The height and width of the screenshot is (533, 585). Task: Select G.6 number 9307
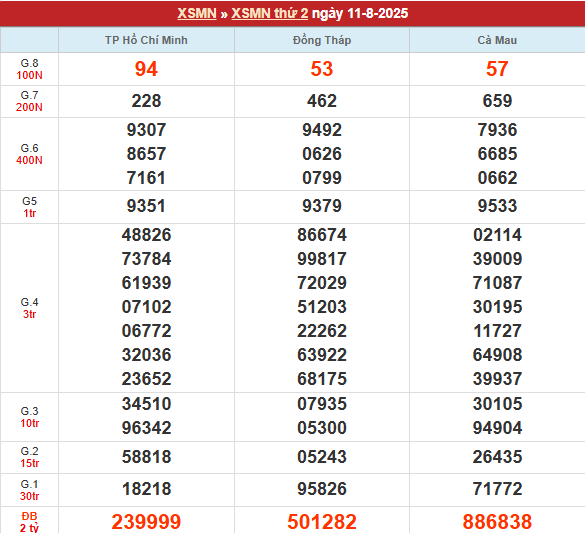point(146,130)
